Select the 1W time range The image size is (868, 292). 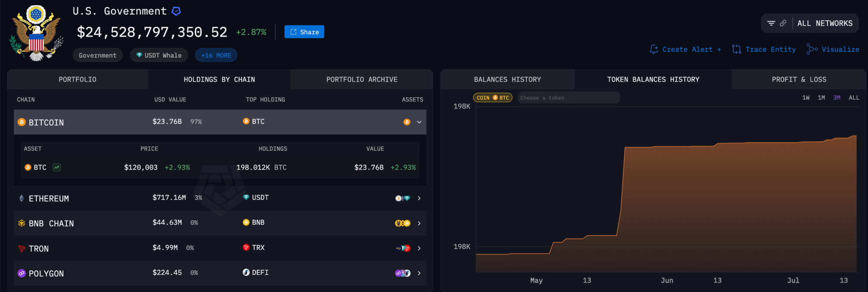(x=806, y=98)
